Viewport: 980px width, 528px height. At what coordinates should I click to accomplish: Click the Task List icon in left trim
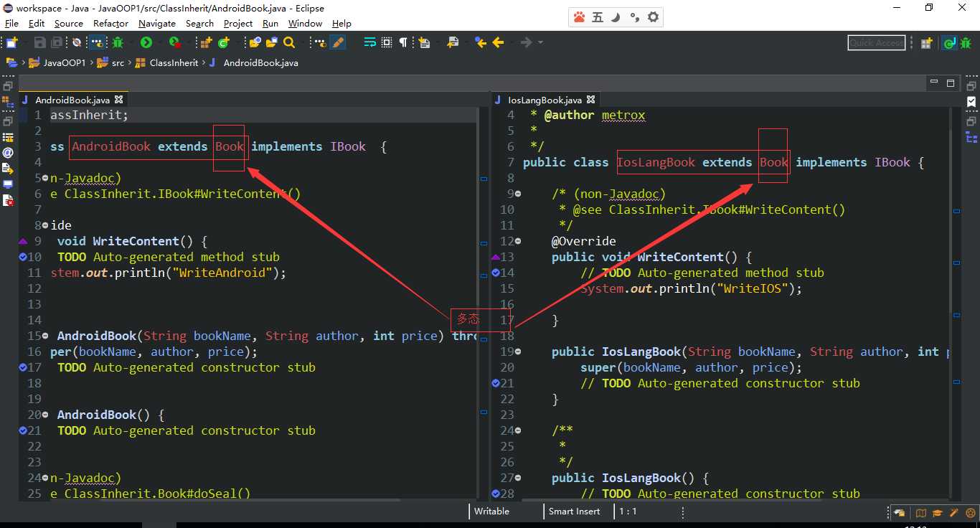coord(9,137)
